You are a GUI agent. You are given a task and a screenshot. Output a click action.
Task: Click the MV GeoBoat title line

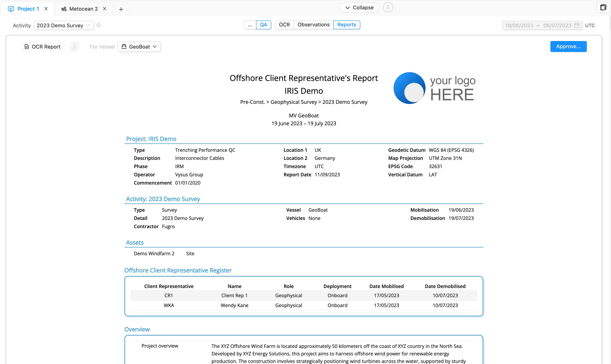(304, 116)
